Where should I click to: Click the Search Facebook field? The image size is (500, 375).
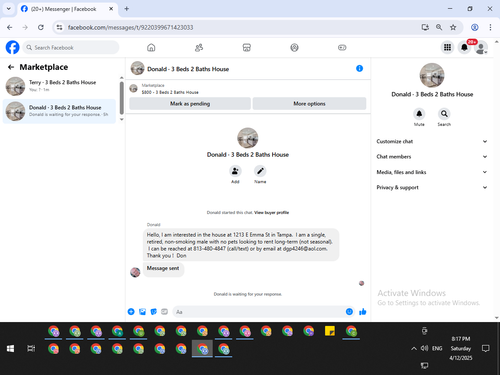(x=71, y=48)
